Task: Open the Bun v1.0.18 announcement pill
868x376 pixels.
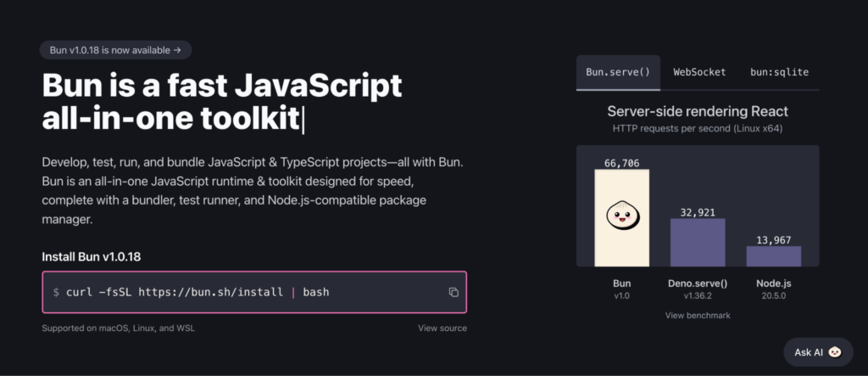Action: pyautogui.click(x=115, y=50)
